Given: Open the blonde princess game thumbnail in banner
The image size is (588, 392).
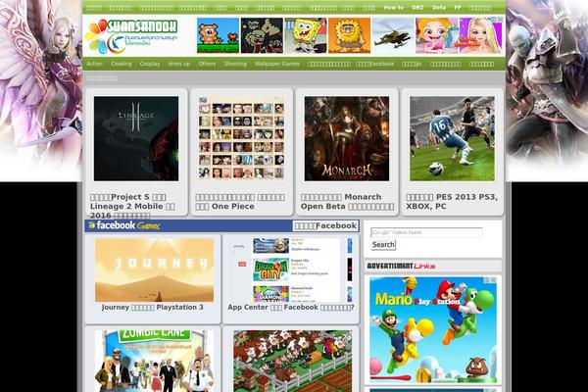Looking at the screenshot, I should click(481, 35).
